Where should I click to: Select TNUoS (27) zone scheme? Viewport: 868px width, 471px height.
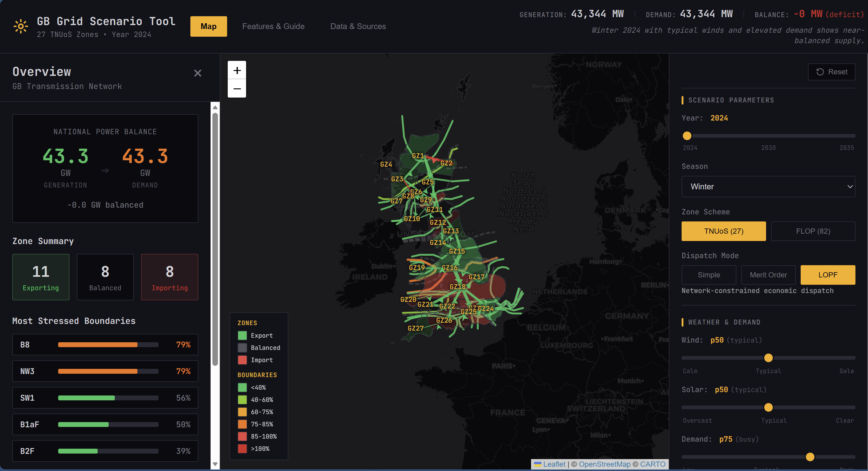724,231
